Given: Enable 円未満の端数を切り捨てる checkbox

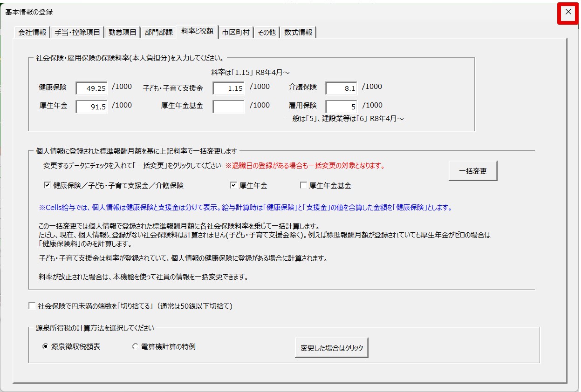Looking at the screenshot, I should point(32,306).
